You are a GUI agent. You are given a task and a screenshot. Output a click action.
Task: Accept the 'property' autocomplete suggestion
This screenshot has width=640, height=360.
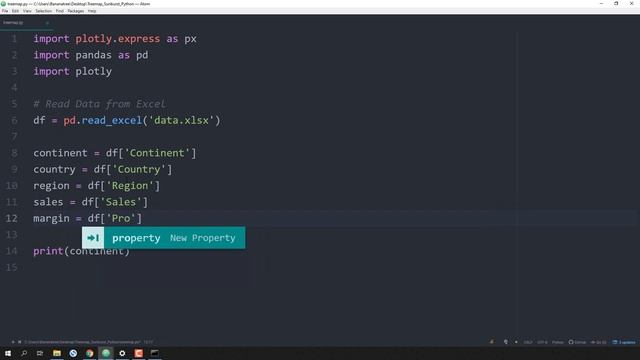tap(164, 238)
